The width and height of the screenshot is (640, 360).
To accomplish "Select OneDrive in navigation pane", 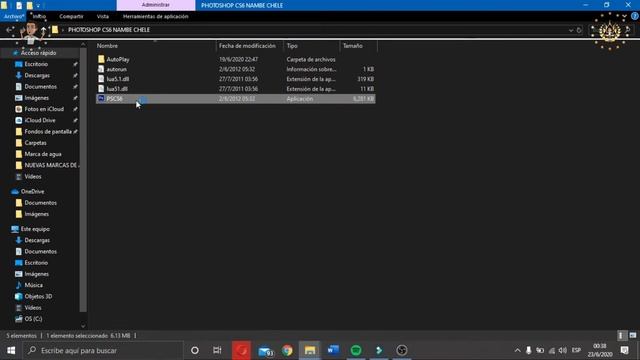I will pos(33,191).
